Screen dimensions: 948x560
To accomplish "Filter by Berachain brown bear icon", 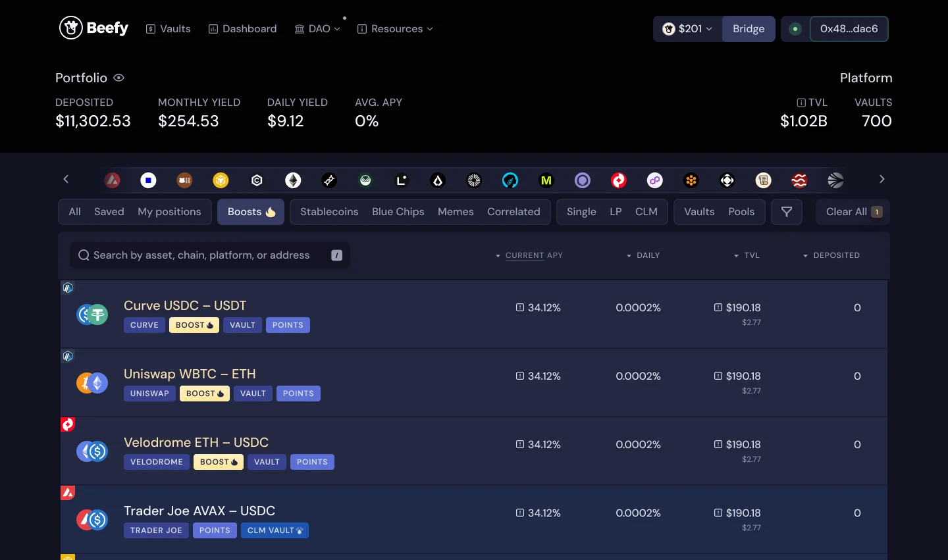I will coord(185,180).
